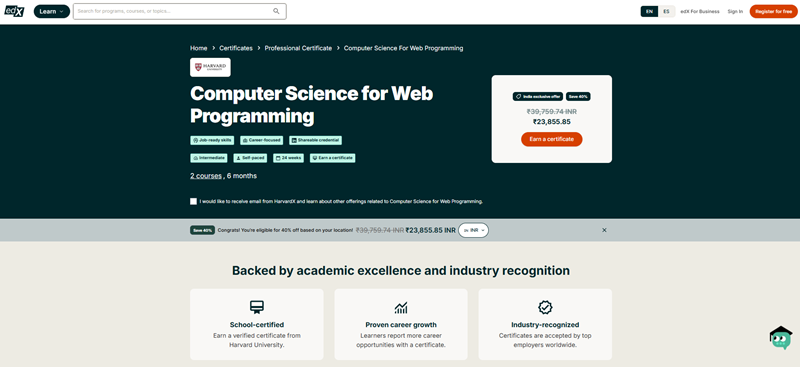Open the INR currency dropdown
Screen dimensions: 800x367
click(x=473, y=230)
